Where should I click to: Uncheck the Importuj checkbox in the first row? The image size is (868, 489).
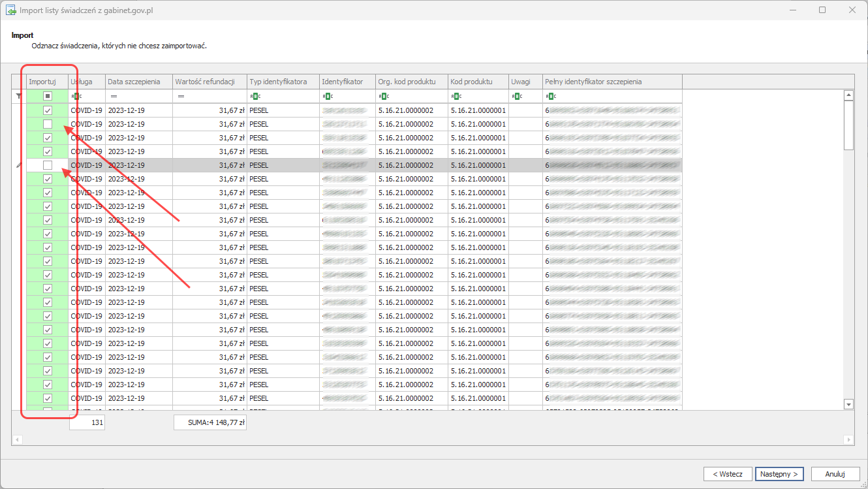pyautogui.click(x=48, y=110)
